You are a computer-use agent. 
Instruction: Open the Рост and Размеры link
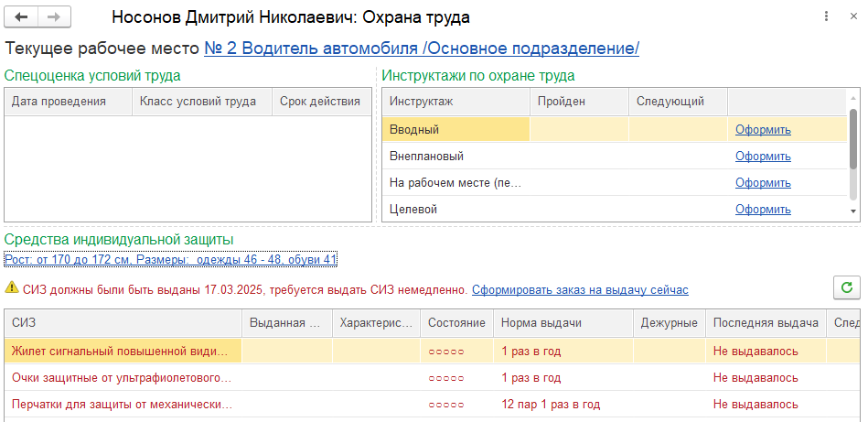pos(171,260)
